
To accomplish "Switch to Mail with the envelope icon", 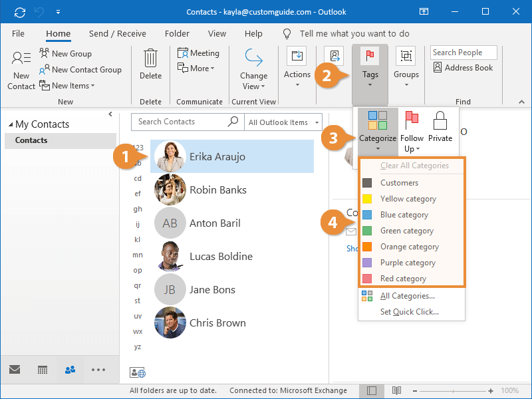I will 15,370.
